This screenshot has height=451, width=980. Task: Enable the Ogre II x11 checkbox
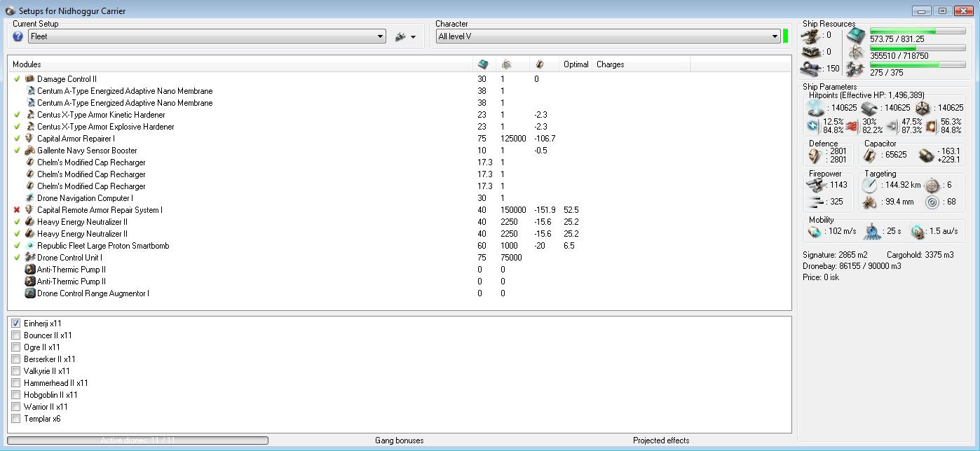pos(16,347)
